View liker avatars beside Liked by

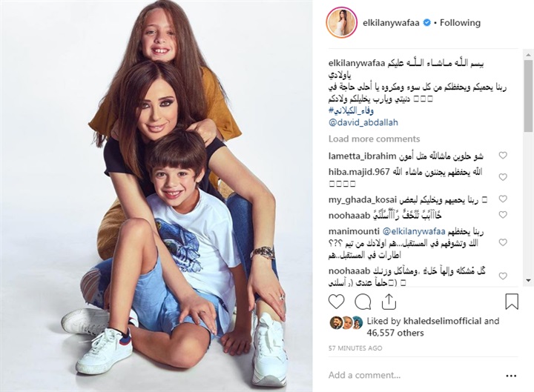tap(346, 322)
